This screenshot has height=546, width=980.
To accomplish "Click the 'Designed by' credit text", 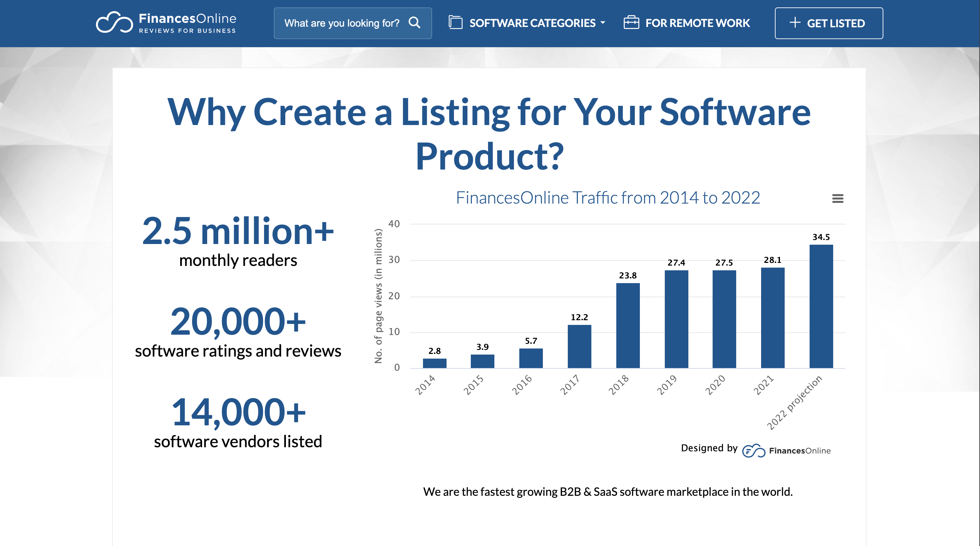I will [x=710, y=448].
